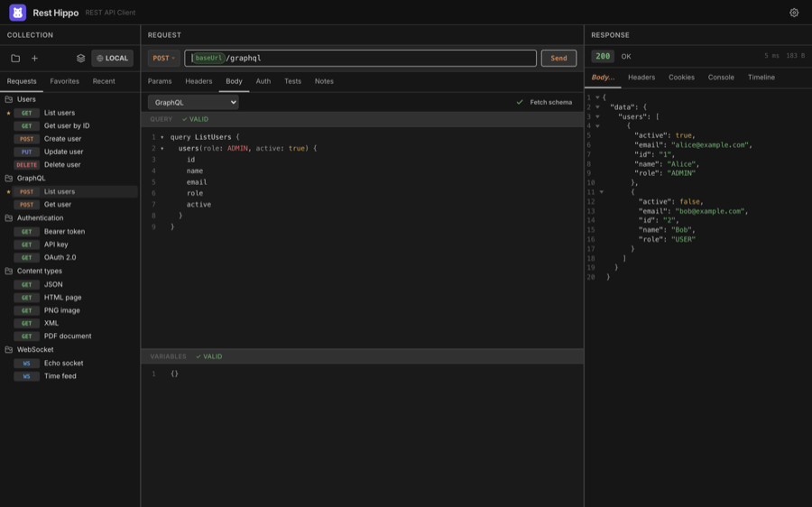Open the Auth tab

point(263,81)
